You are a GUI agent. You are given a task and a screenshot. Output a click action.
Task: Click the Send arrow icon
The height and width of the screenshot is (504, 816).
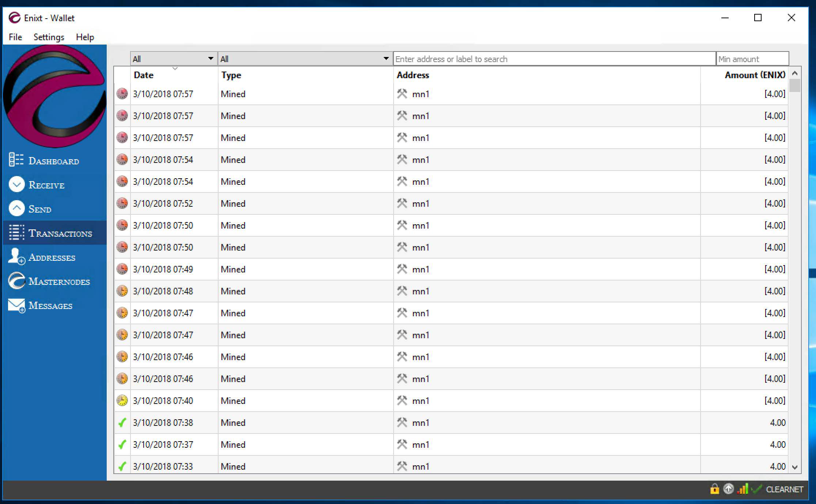point(16,209)
